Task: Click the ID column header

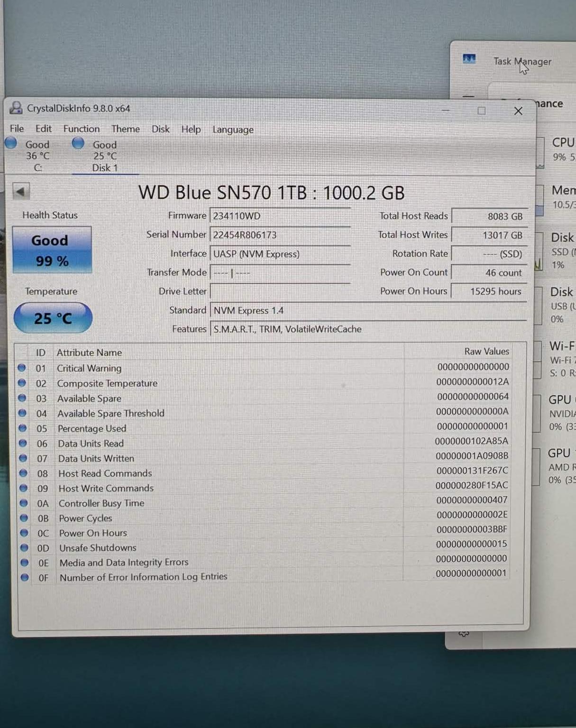Action: click(x=41, y=353)
